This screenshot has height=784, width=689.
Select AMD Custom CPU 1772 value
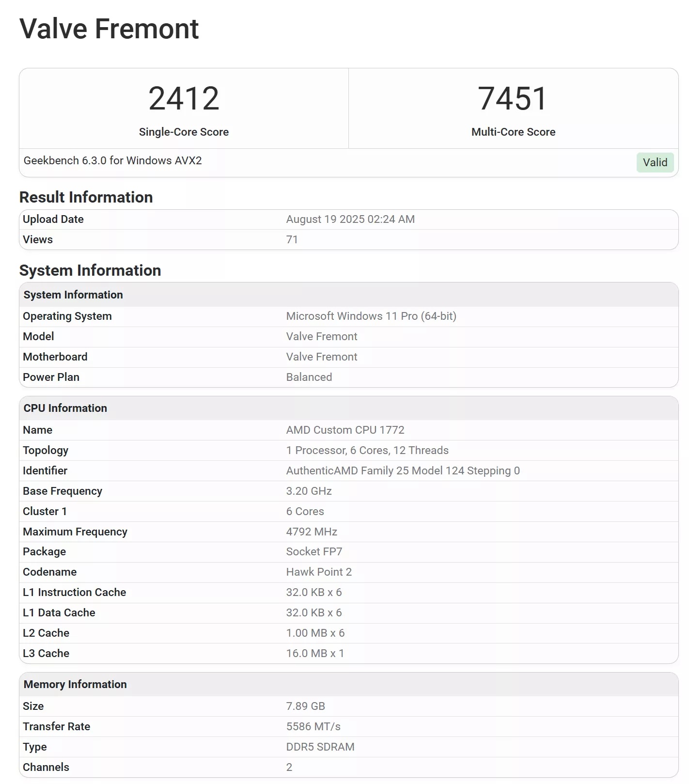coord(345,430)
